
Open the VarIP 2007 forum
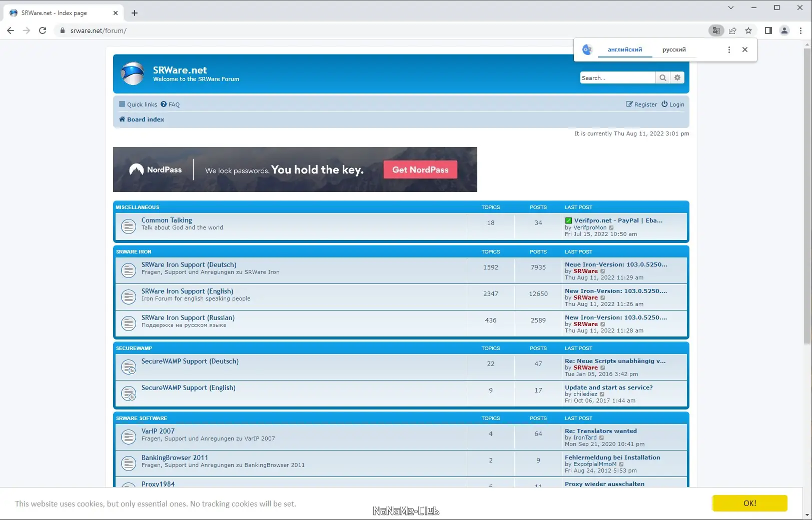coord(158,431)
